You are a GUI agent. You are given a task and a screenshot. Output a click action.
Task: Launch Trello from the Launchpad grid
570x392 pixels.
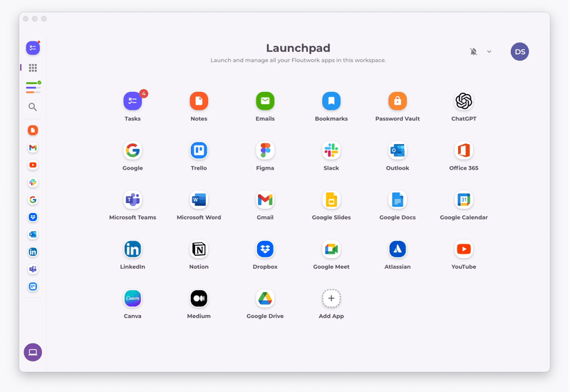tap(199, 150)
